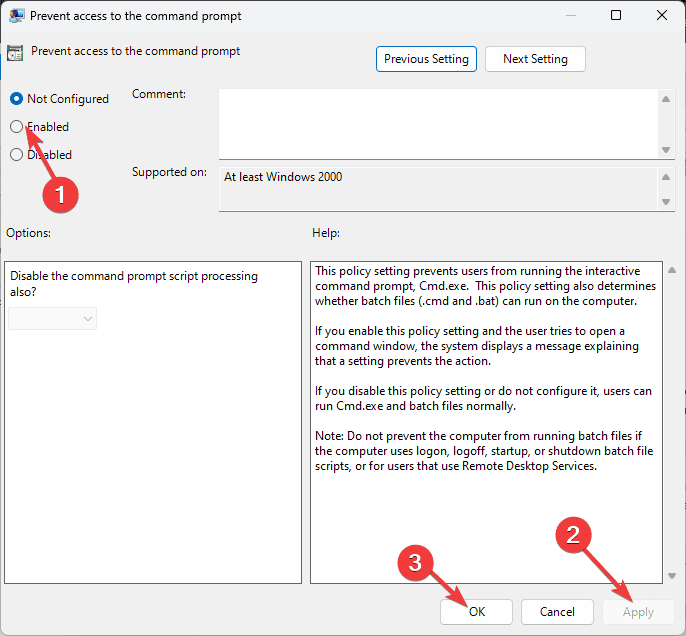Viewport: 686px width, 636px height.
Task: Click the policy setting icon beside heading
Action: pyautogui.click(x=15, y=53)
